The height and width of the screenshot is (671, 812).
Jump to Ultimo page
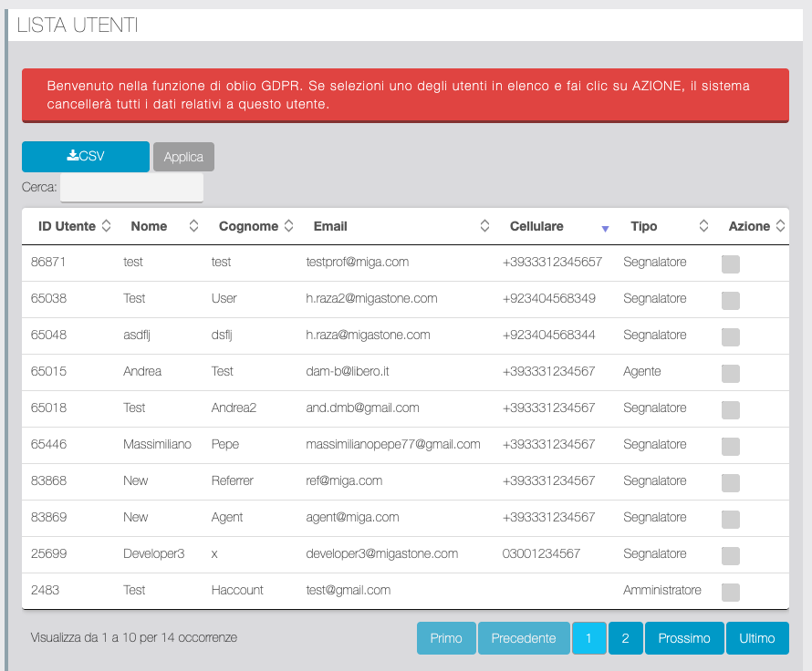[x=757, y=638]
